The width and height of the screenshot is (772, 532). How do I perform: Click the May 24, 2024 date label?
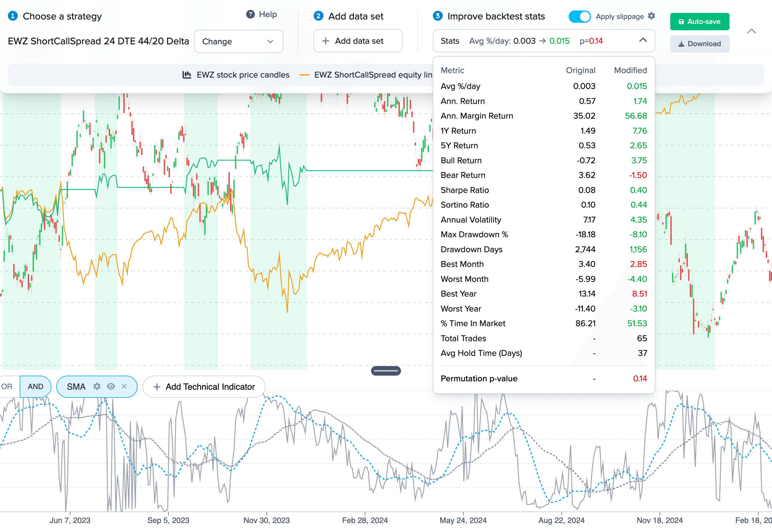pos(463,520)
